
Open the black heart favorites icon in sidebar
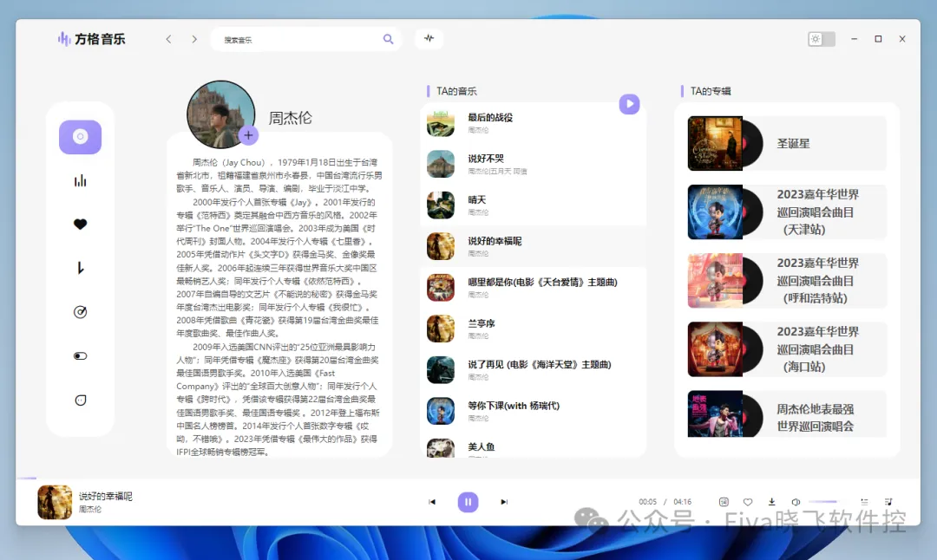80,225
